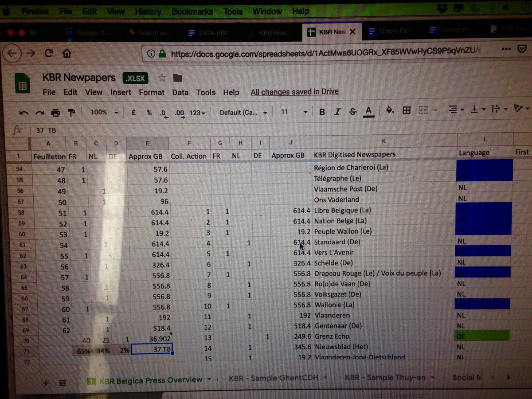
Task: Go back with browser back arrow
Action: point(12,54)
